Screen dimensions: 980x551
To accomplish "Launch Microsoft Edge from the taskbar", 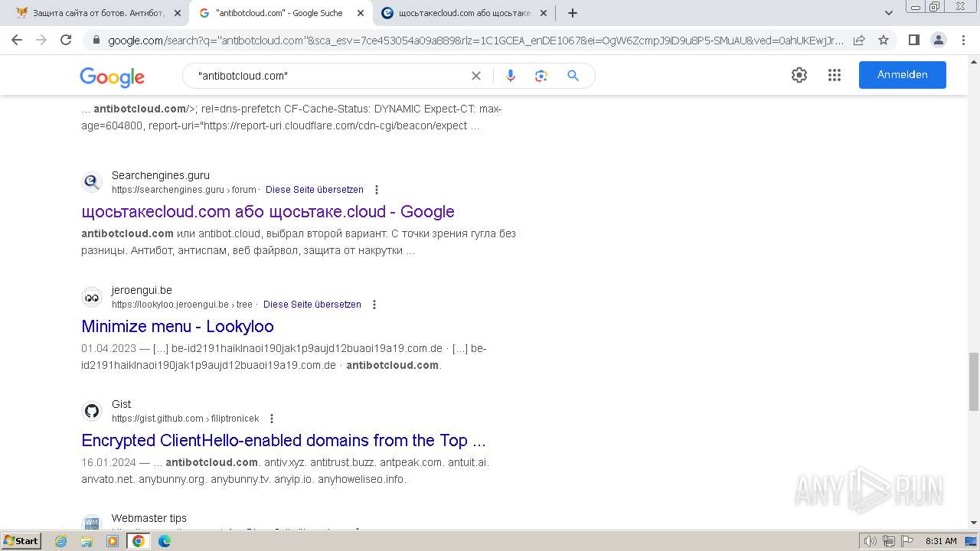I will tap(164, 541).
